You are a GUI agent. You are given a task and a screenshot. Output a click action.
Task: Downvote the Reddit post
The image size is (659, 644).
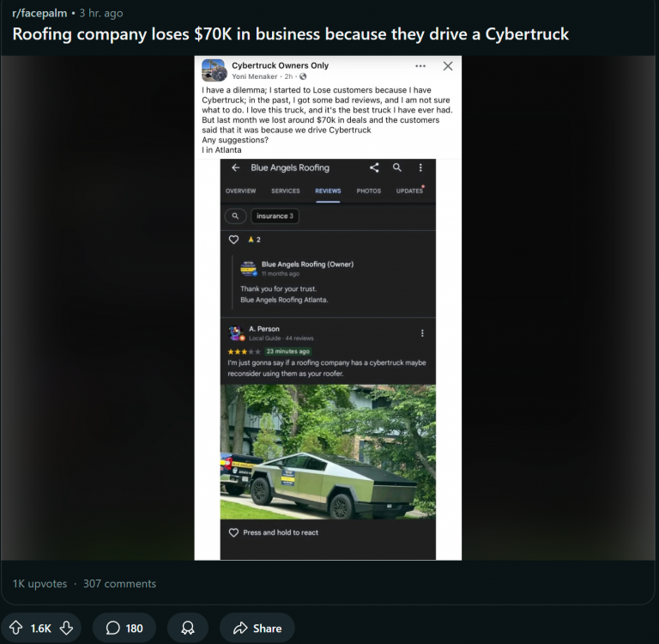click(x=66, y=628)
